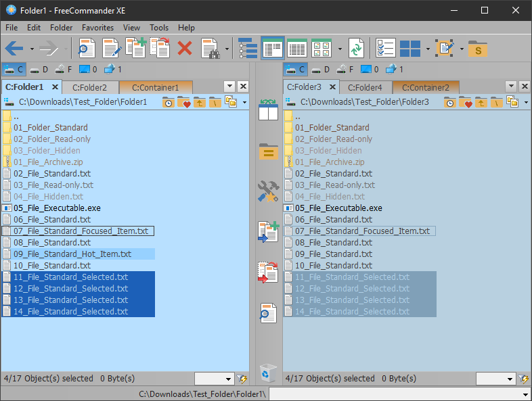Screen dimensions: 532x401
Task: Click right panel root folder backslash icon
Action: 497,102
